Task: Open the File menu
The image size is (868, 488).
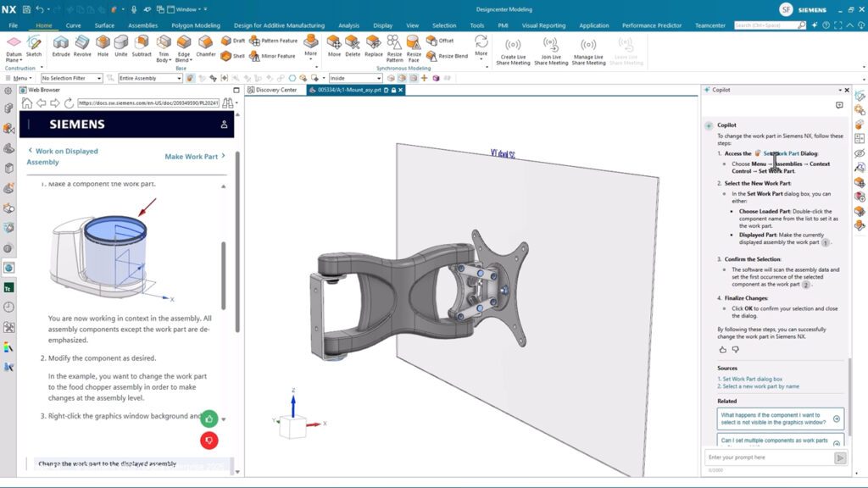Action: (14, 25)
